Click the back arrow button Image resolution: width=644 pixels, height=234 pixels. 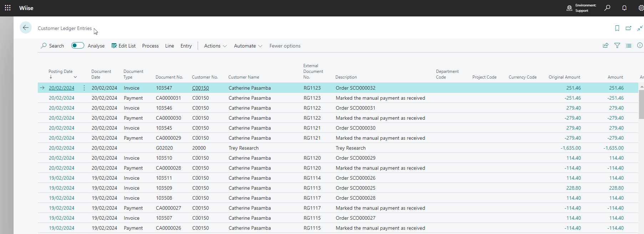click(26, 28)
